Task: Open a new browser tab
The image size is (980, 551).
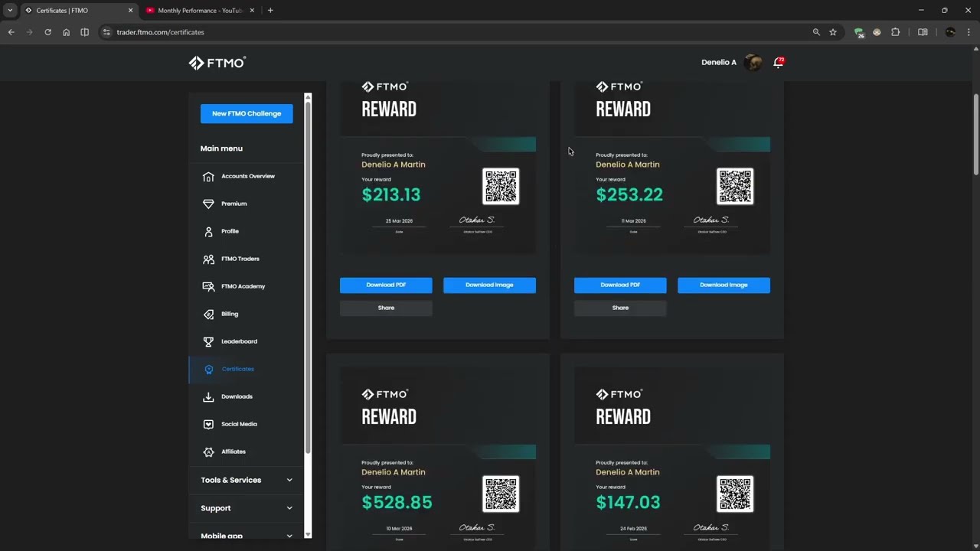Action: [x=270, y=10]
